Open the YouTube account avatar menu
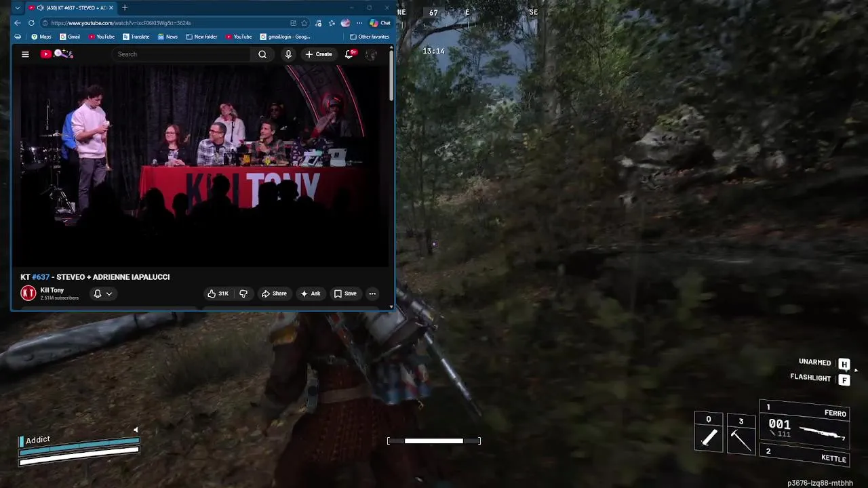Screen dimensions: 868x488 point(371,54)
